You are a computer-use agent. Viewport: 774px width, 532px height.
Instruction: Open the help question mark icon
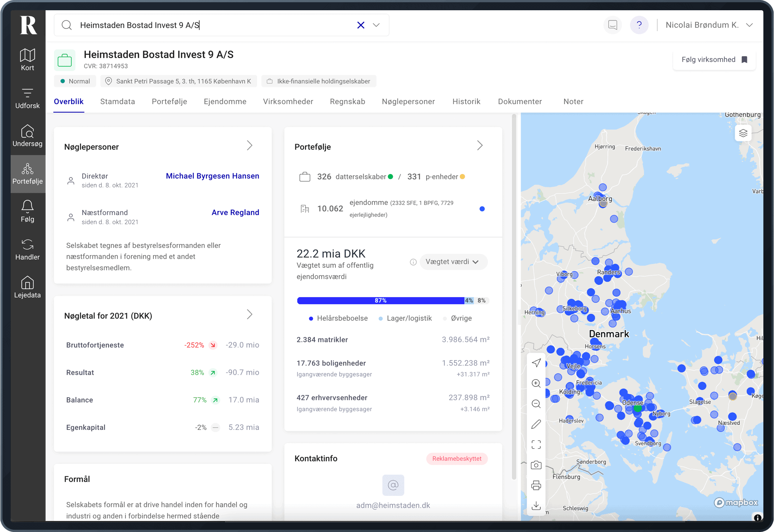point(639,25)
